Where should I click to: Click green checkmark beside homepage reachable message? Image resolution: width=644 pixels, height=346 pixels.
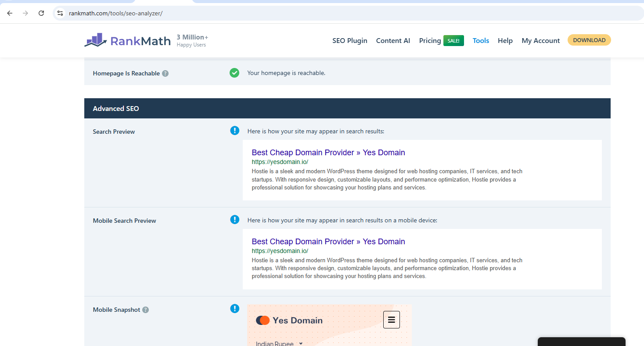click(234, 73)
